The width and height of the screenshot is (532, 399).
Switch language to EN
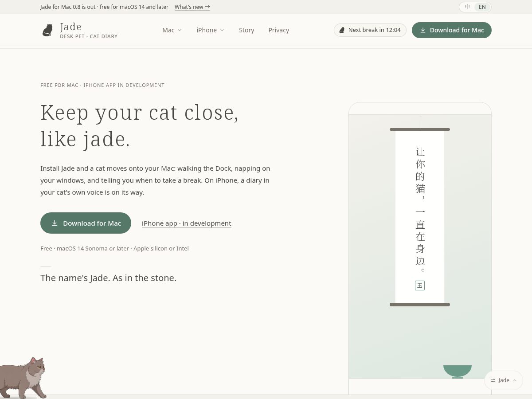point(482,7)
